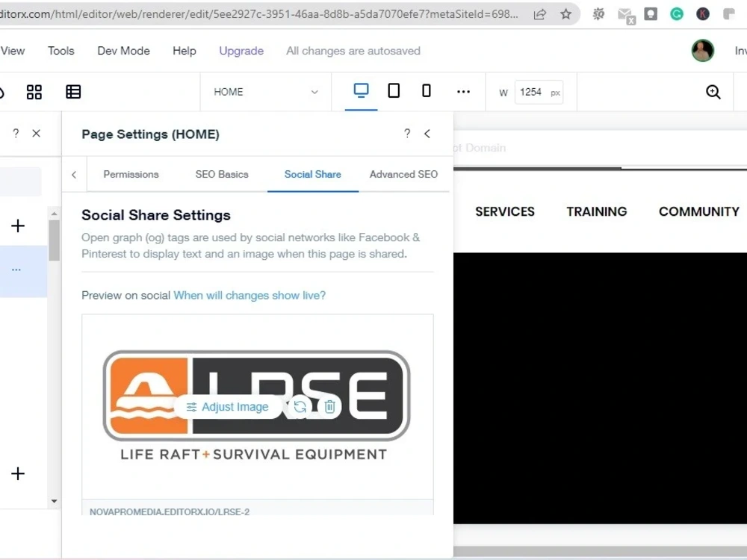Open the user account avatar
747x560 pixels.
point(703,51)
